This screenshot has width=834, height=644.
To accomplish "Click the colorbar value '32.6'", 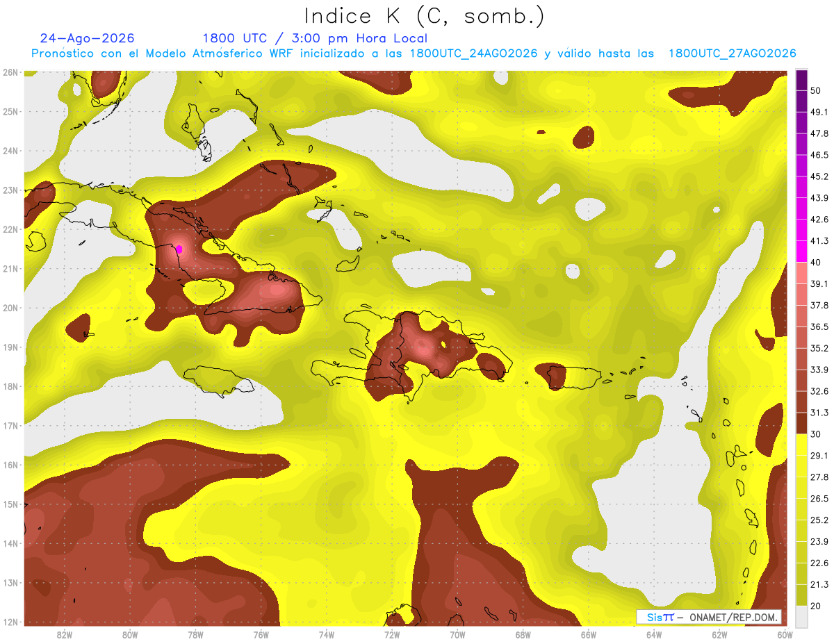I will tap(819, 391).
